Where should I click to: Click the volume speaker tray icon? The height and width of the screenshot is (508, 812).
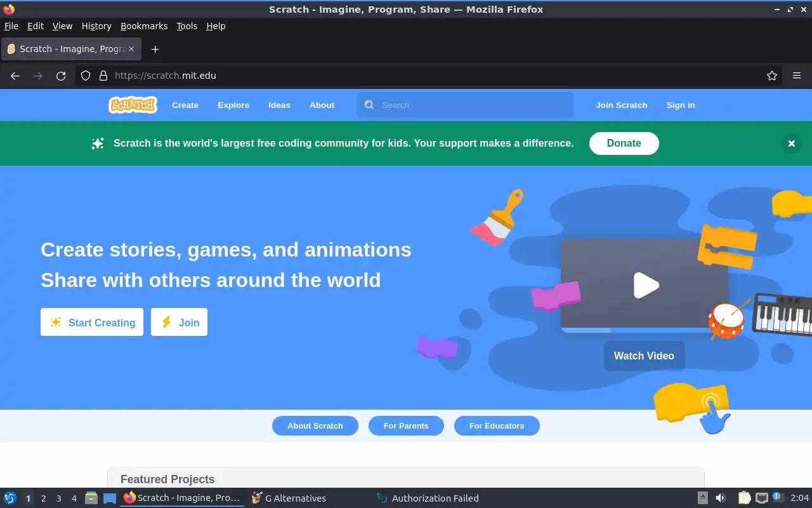coord(721,498)
